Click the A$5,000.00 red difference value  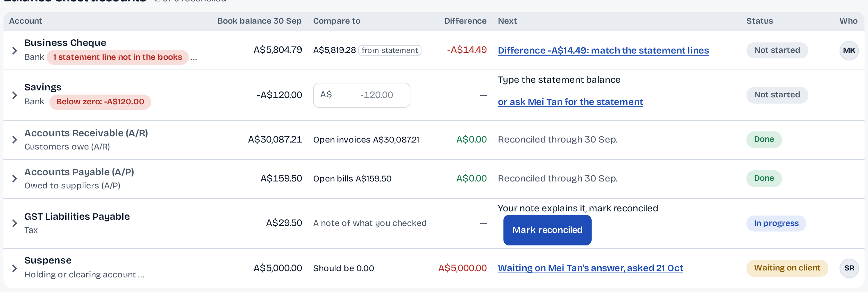coord(462,268)
